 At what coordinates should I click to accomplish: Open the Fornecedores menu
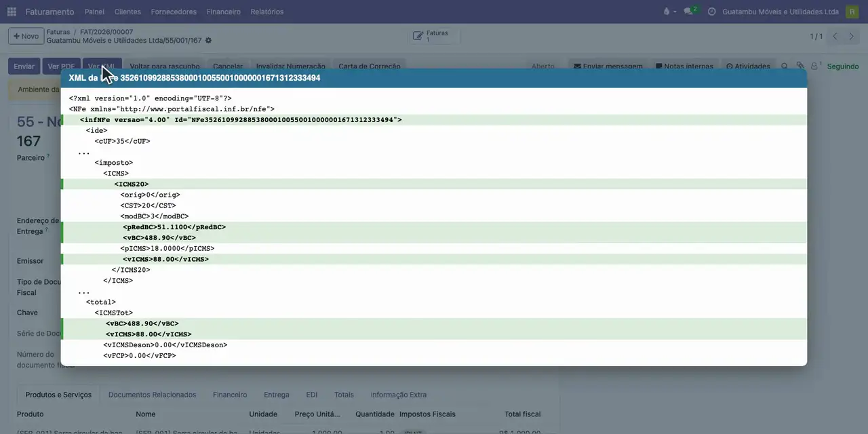(174, 12)
